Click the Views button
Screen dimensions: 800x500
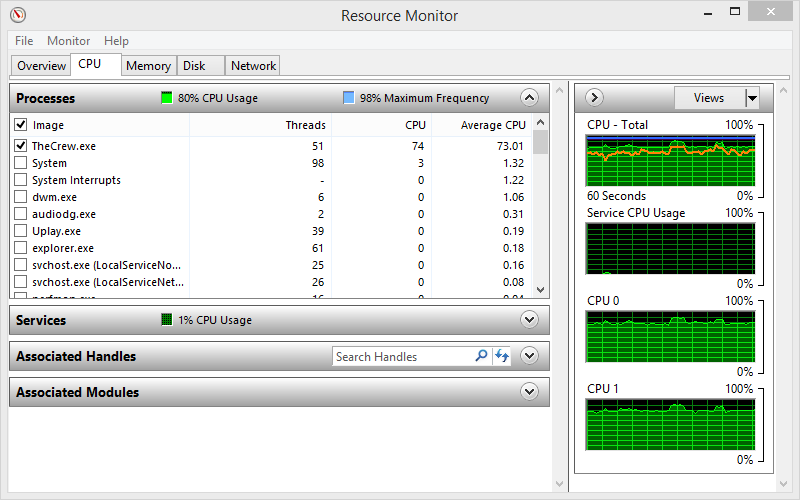pos(709,97)
